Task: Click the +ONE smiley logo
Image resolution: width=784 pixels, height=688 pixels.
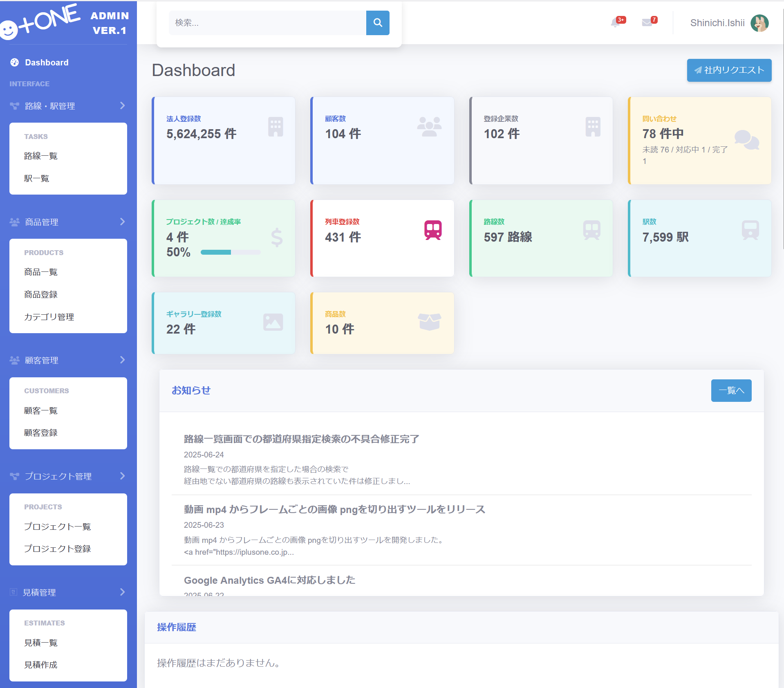Action: click(40, 22)
